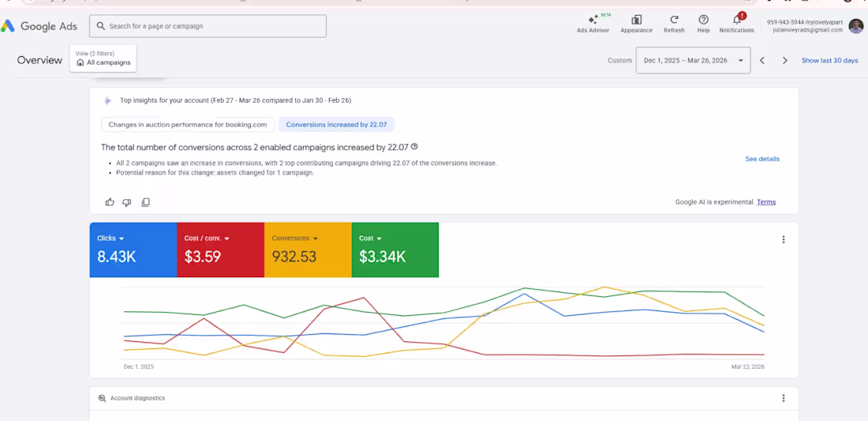Viewport: 868px width, 421px height.
Task: Open the Account diagnostics three-dot menu
Action: click(784, 398)
